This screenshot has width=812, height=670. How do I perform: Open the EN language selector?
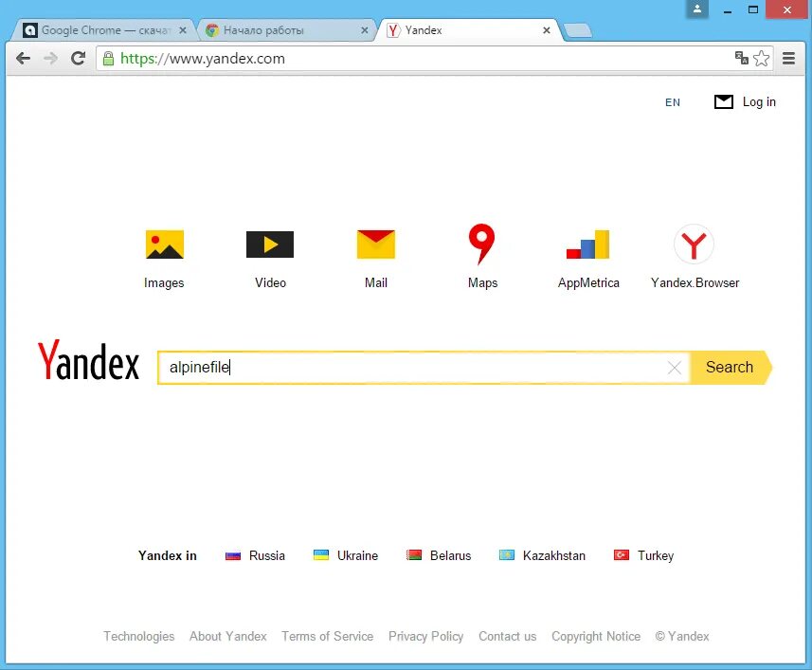click(673, 102)
